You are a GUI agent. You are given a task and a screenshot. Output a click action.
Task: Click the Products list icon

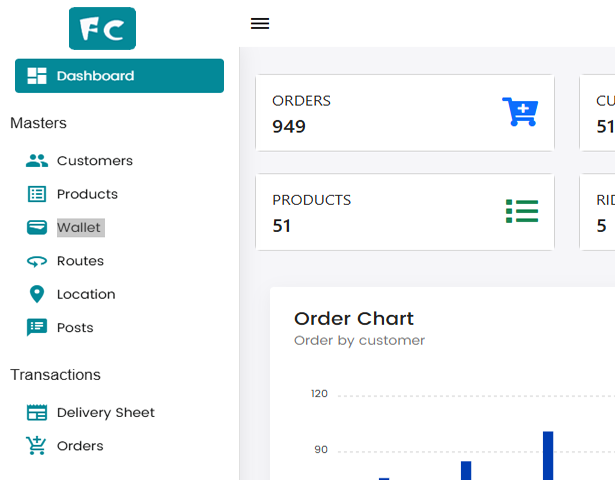coord(37,194)
